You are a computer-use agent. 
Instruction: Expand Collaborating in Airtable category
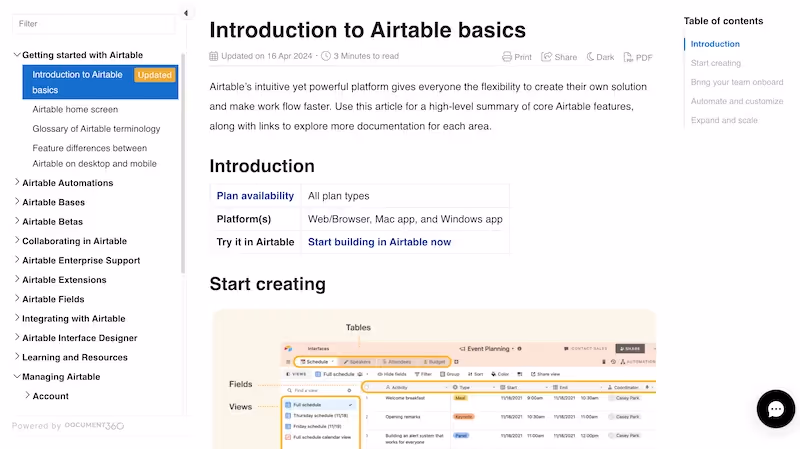point(17,240)
